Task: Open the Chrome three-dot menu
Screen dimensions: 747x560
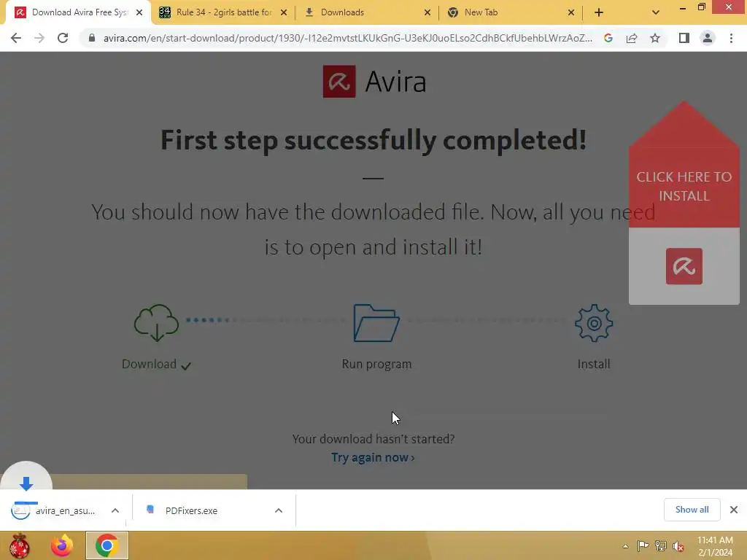Action: click(731, 38)
